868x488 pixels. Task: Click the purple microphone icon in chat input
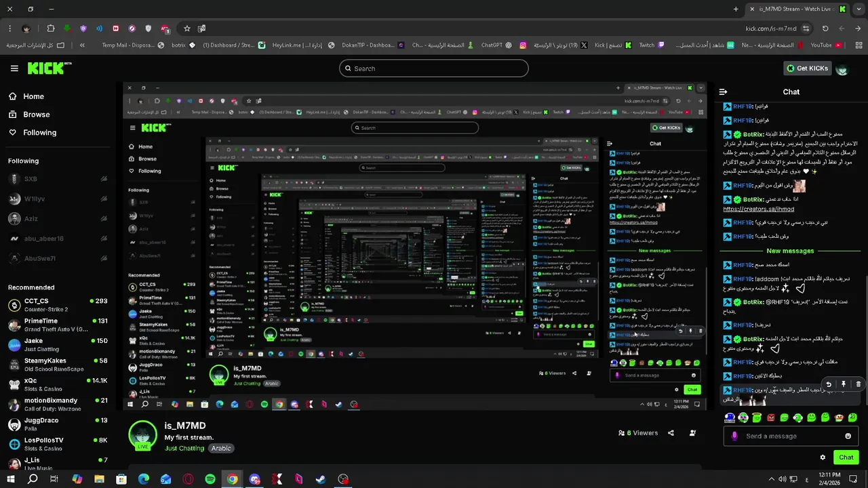pyautogui.click(x=734, y=436)
